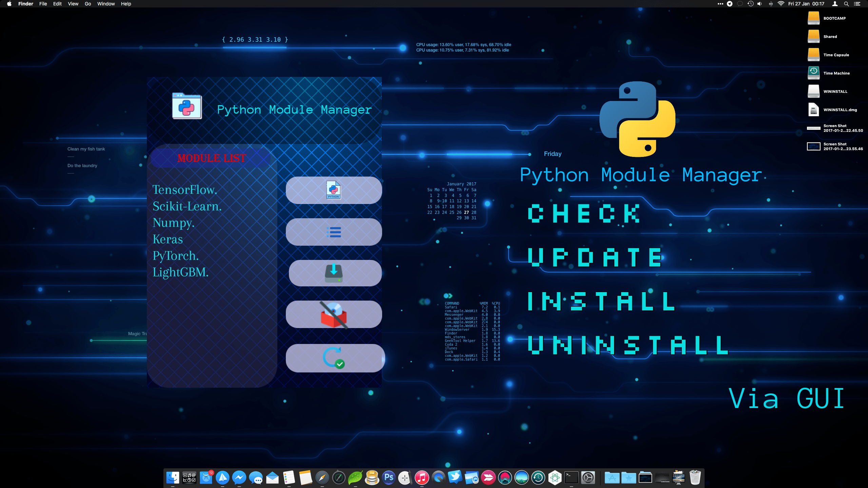The height and width of the screenshot is (488, 868).
Task: Open Notification Center list icon
Action: click(x=857, y=4)
